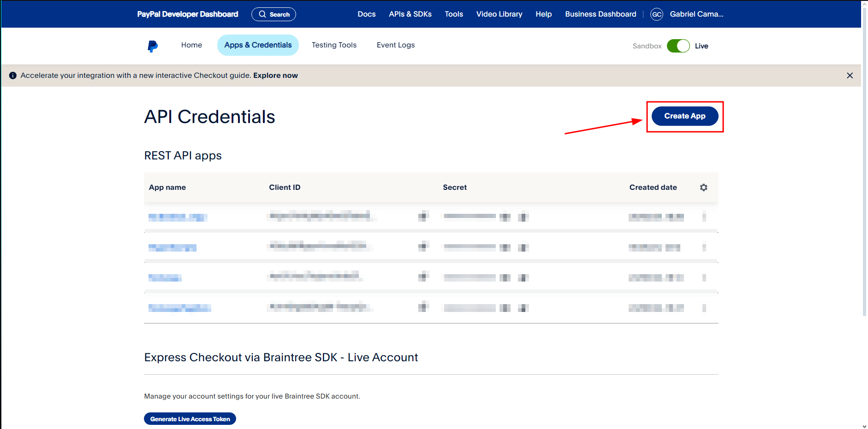This screenshot has height=429, width=868.
Task: Open the Docs menu
Action: tap(367, 14)
